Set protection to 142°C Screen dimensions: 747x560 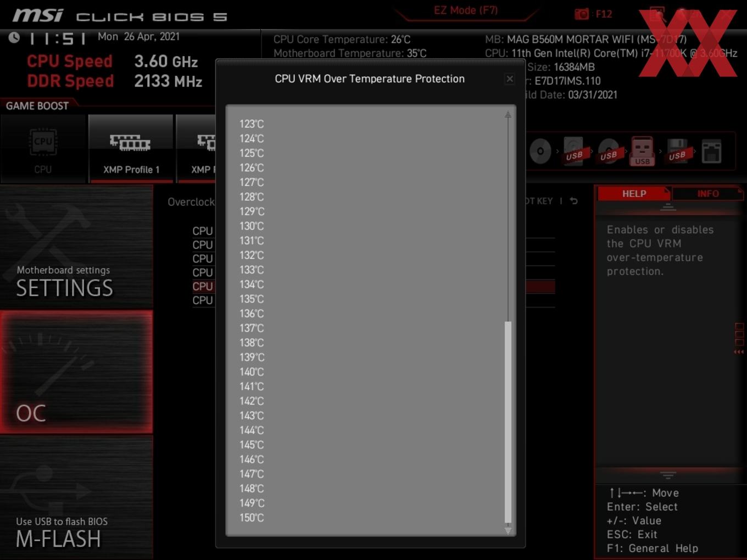(x=252, y=401)
